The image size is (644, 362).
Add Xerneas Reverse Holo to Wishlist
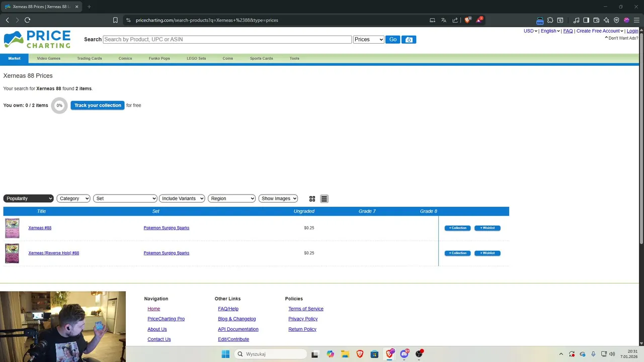click(488, 253)
